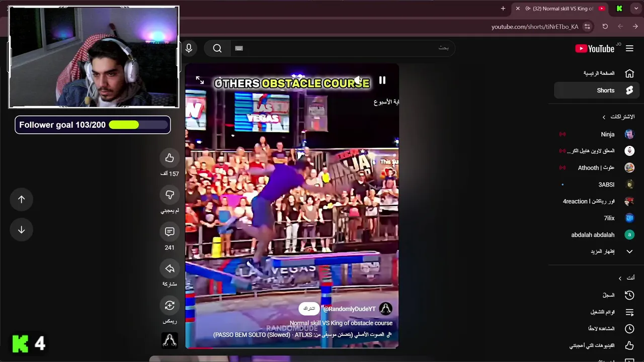Image resolution: width=644 pixels, height=362 pixels.
Task: Start voice search with the microphone icon
Action: tap(189, 48)
